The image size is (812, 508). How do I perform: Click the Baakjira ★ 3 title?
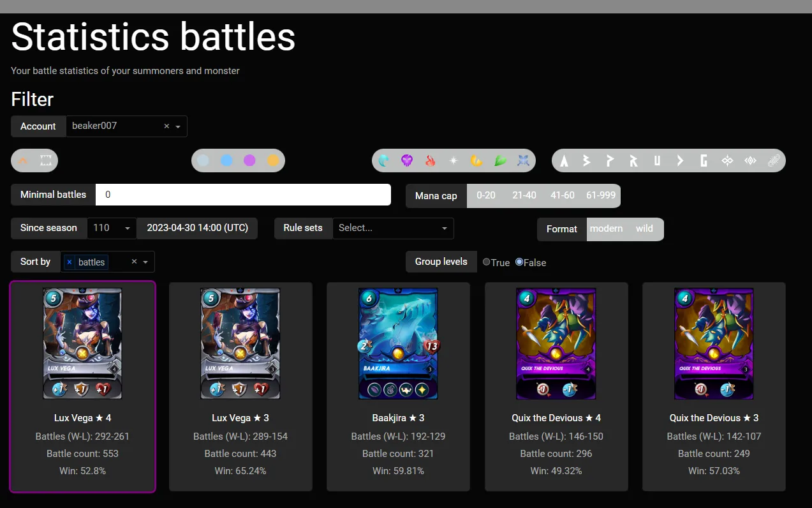(x=399, y=418)
